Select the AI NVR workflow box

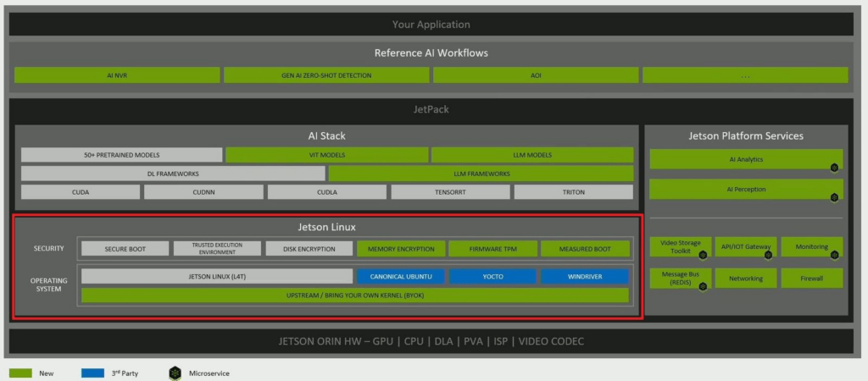pos(117,75)
